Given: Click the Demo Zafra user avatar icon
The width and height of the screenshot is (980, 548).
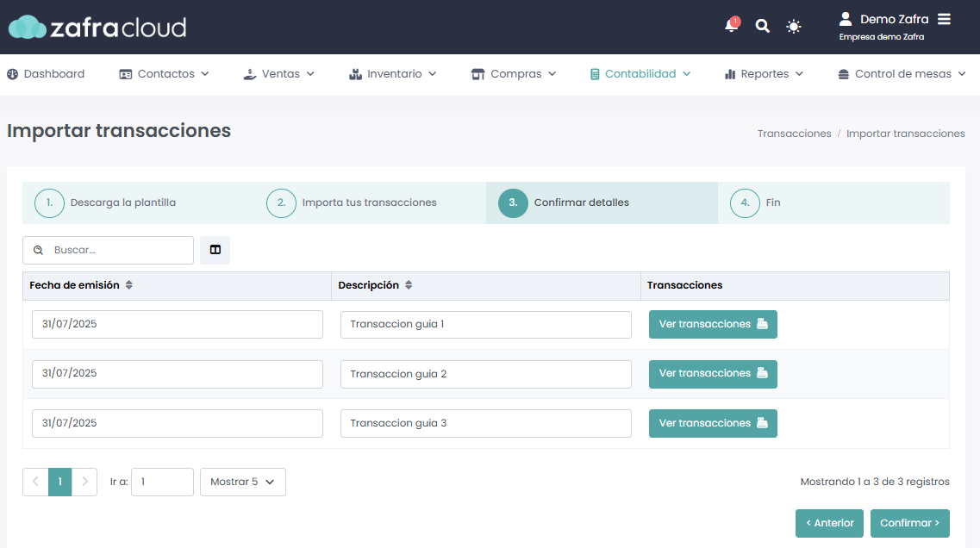Looking at the screenshot, I should (845, 19).
